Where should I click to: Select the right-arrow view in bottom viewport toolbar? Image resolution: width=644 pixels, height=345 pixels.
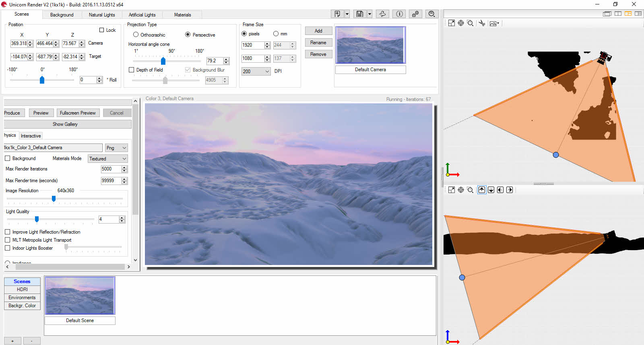(x=510, y=190)
